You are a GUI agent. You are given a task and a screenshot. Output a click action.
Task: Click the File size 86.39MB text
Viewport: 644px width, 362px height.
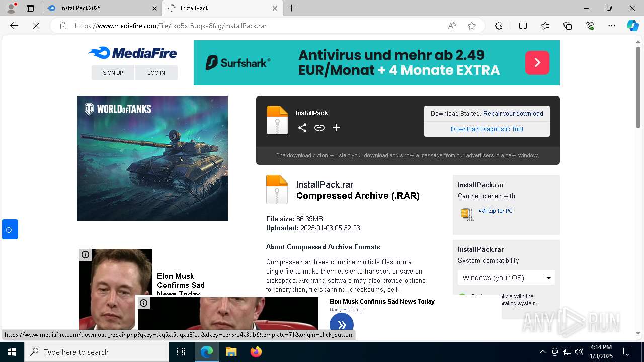coord(294,219)
